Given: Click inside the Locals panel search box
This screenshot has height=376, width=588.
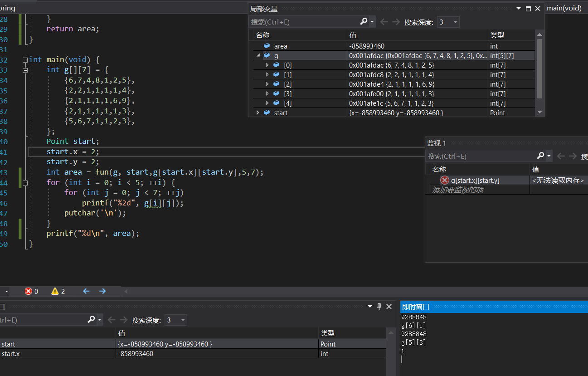Looking at the screenshot, I should click(x=305, y=22).
